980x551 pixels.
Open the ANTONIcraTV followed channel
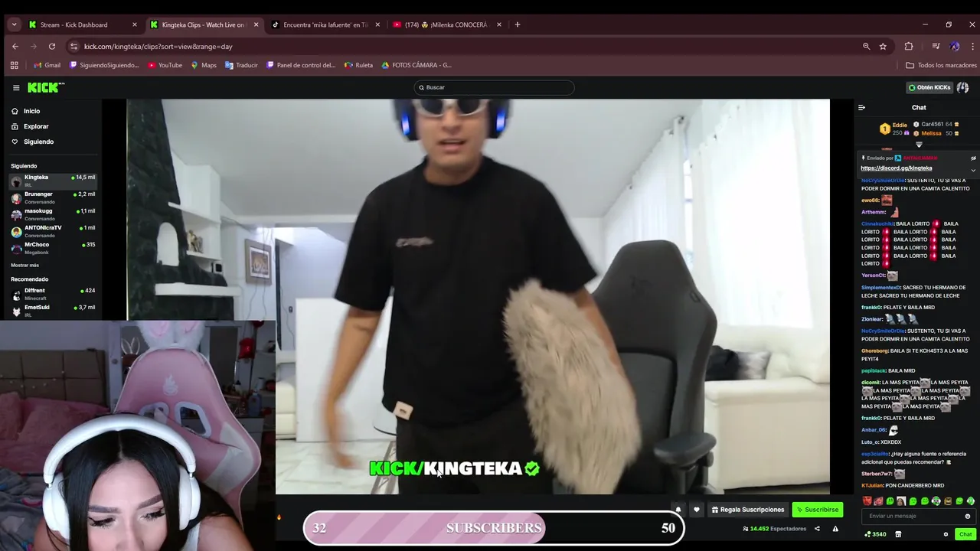[x=53, y=231]
